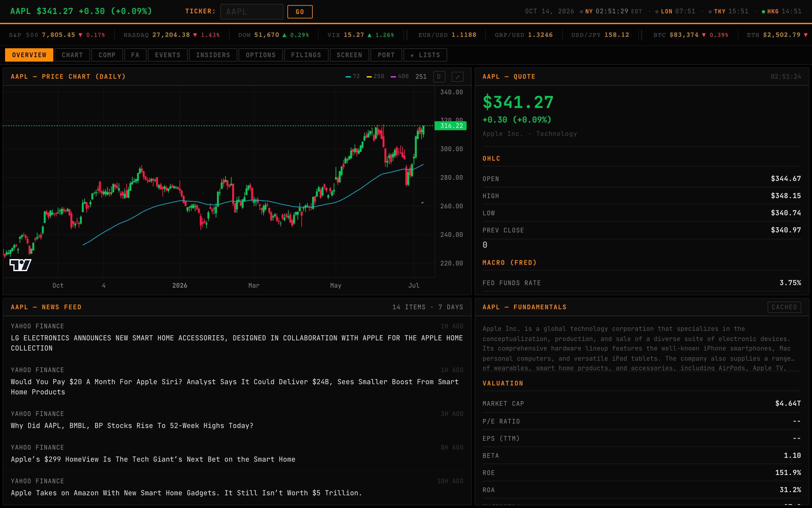Switch to the OVERVIEW tab

tap(29, 55)
